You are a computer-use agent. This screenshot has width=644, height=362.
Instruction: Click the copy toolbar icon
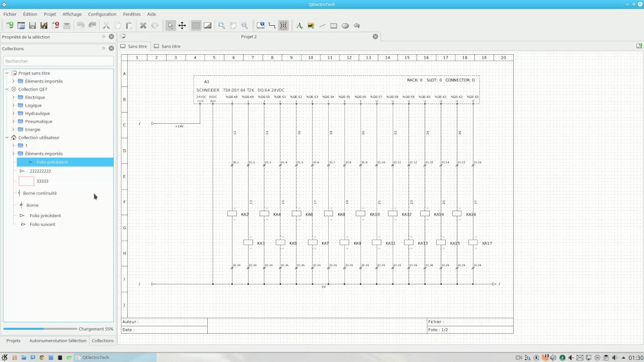pos(118,26)
